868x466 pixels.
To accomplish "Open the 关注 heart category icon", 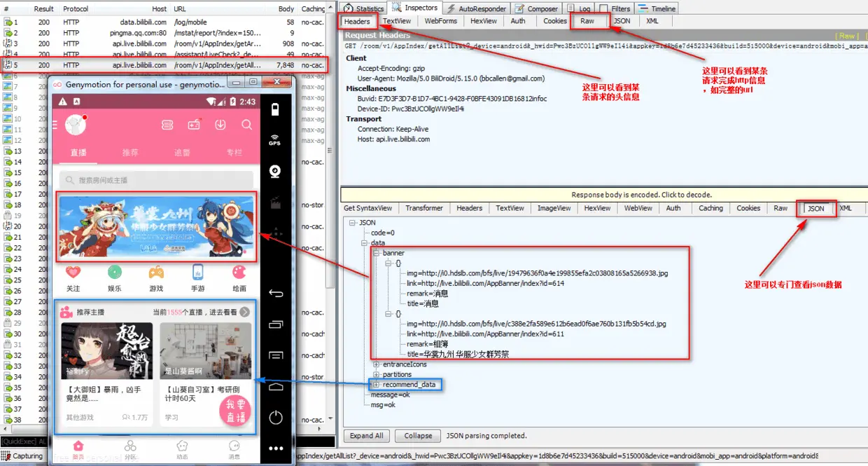I will tap(73, 273).
